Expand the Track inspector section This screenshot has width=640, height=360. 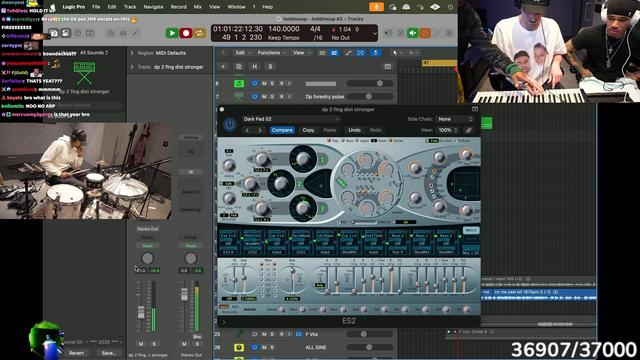[132, 67]
